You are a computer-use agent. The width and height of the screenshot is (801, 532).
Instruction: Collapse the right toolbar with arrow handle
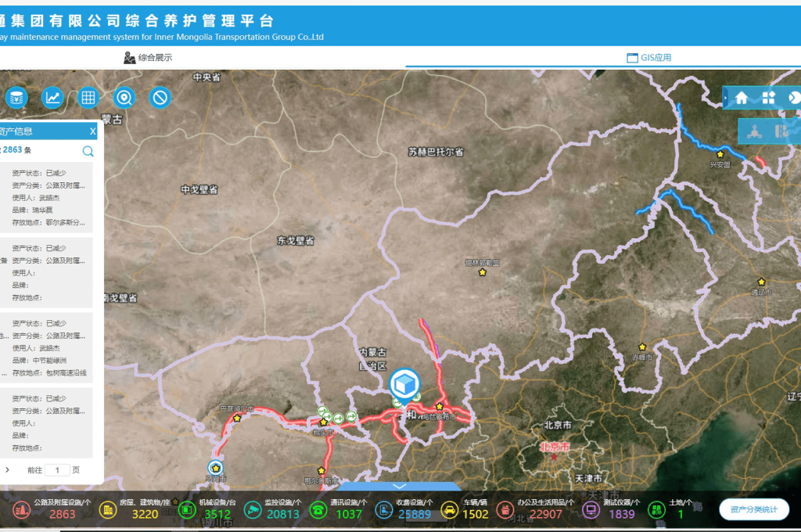coord(726,98)
